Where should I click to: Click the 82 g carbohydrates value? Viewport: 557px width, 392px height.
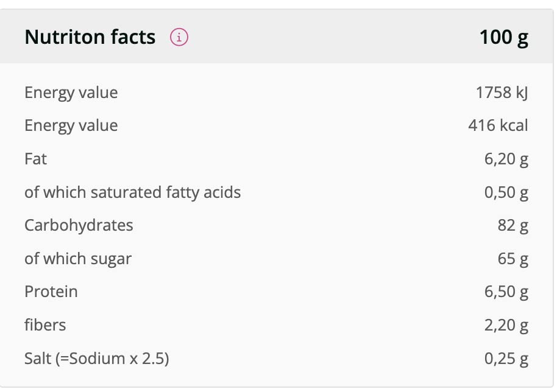point(513,225)
